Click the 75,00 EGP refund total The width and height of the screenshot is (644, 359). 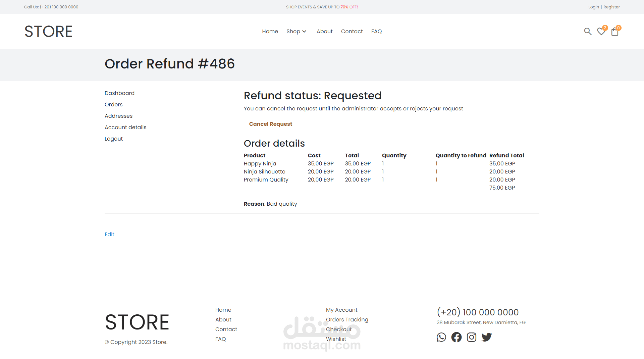502,188
